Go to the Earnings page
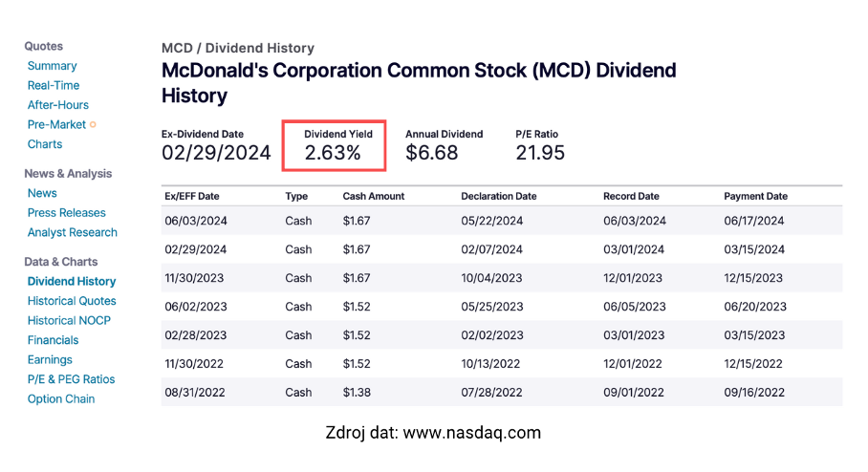This screenshot has width=868, height=472. pyautogui.click(x=50, y=359)
